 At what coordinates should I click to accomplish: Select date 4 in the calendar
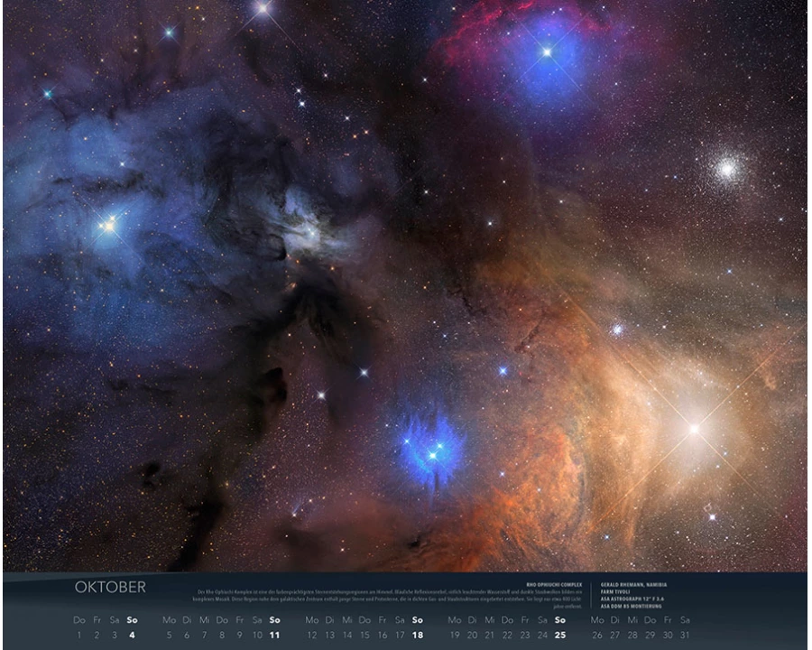point(132,635)
